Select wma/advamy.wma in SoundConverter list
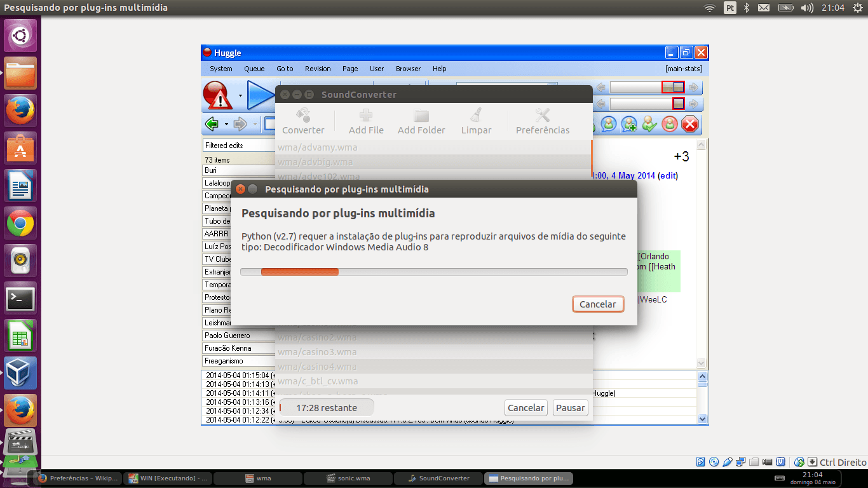The height and width of the screenshot is (488, 868). pos(433,147)
